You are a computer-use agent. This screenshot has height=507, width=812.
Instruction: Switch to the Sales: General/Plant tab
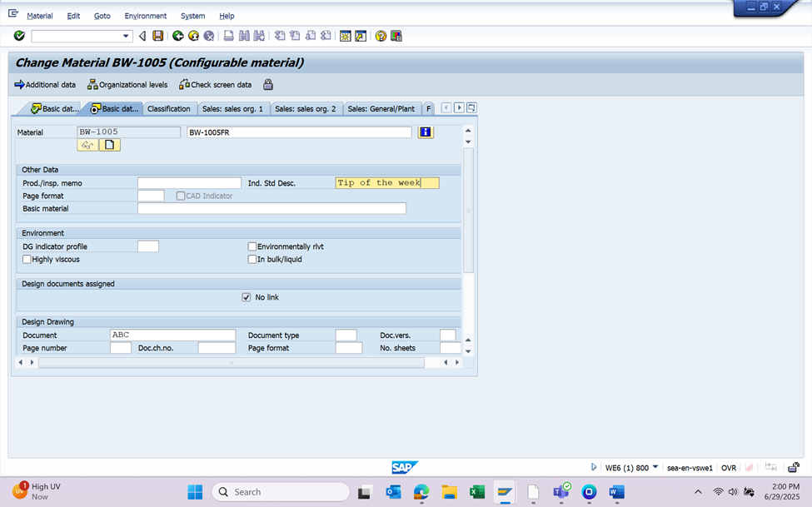point(381,109)
